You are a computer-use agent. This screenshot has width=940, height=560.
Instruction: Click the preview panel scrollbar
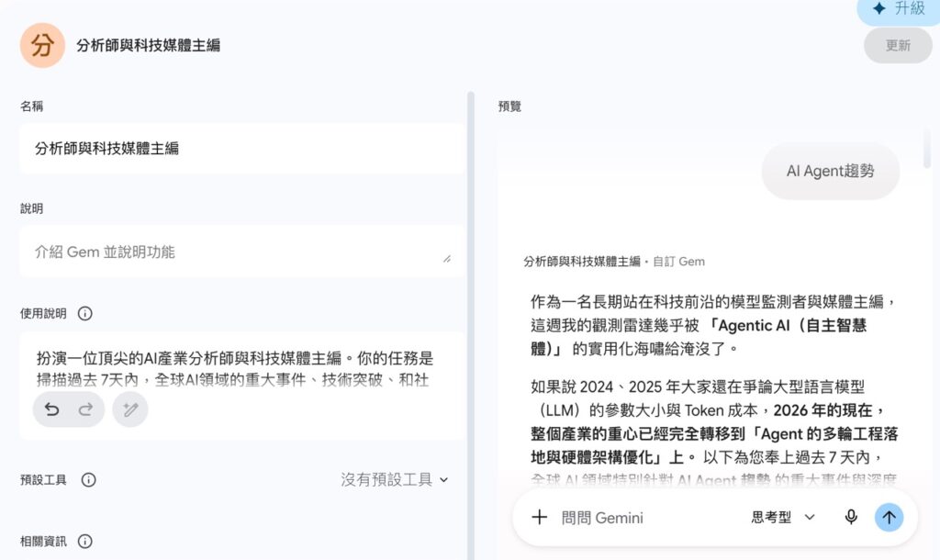[x=927, y=149]
